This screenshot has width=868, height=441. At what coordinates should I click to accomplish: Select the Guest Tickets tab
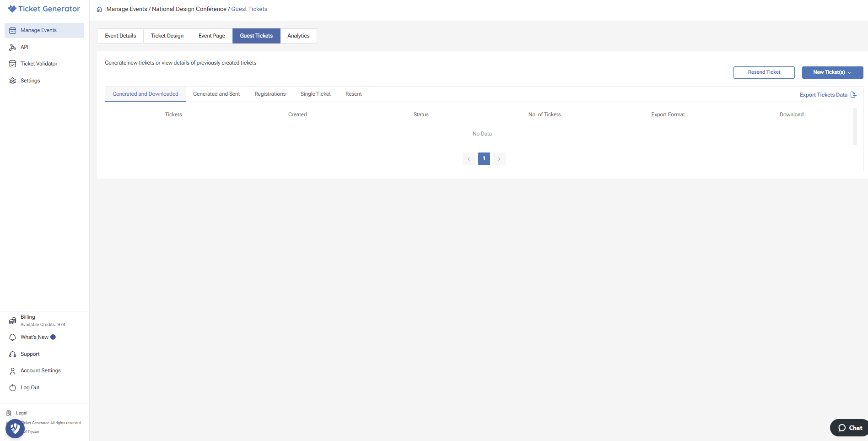coord(256,36)
